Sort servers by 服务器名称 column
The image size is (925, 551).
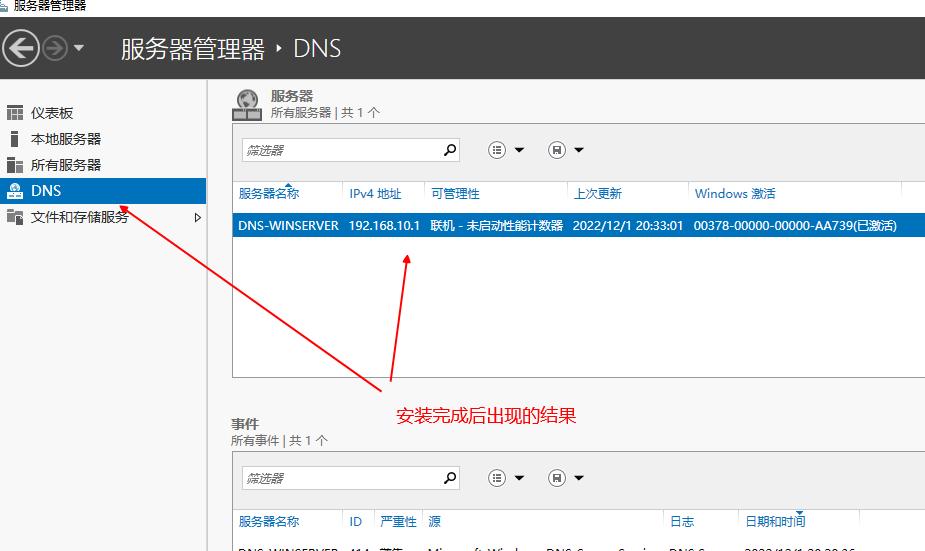click(x=269, y=193)
